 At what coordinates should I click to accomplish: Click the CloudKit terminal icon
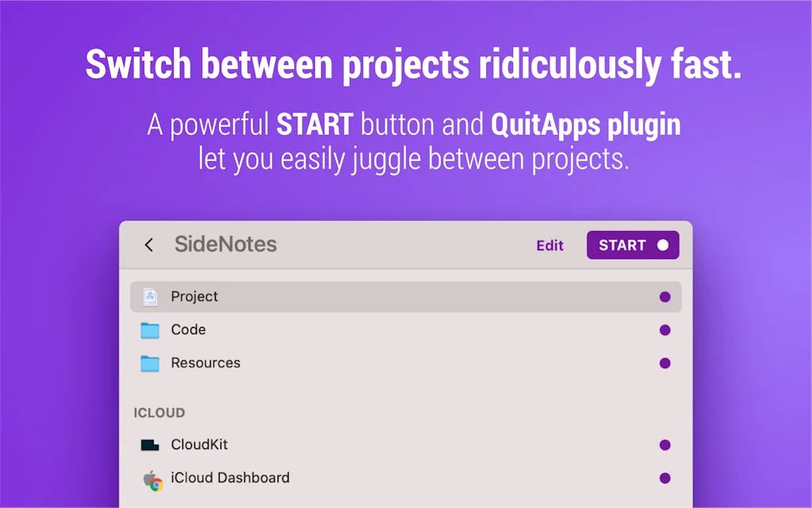(150, 445)
